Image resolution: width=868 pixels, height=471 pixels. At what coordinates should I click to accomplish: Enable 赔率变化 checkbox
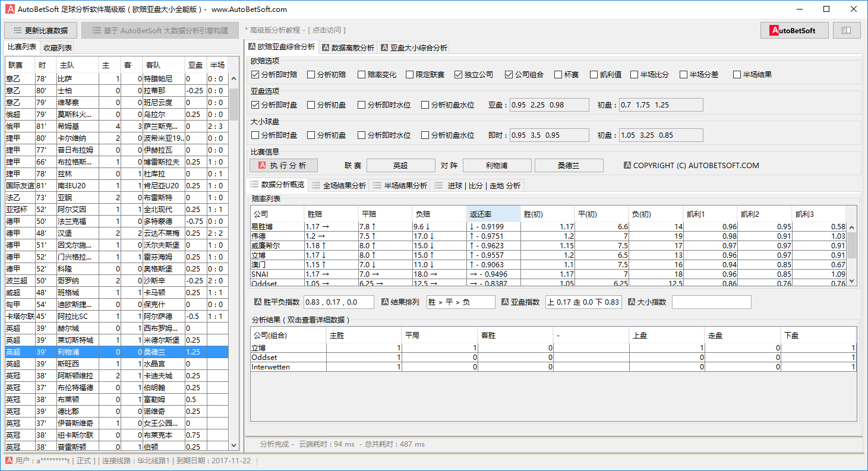click(377, 75)
